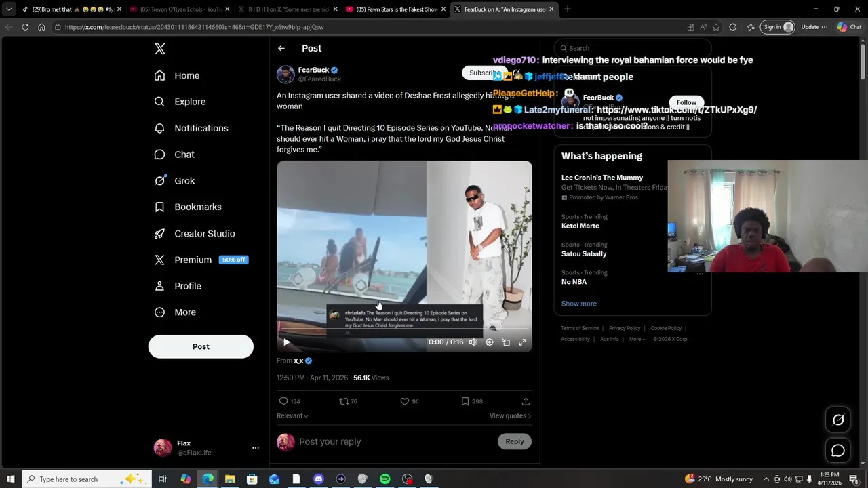
Task: Switch to the TikTok browser tab
Action: 72,9
